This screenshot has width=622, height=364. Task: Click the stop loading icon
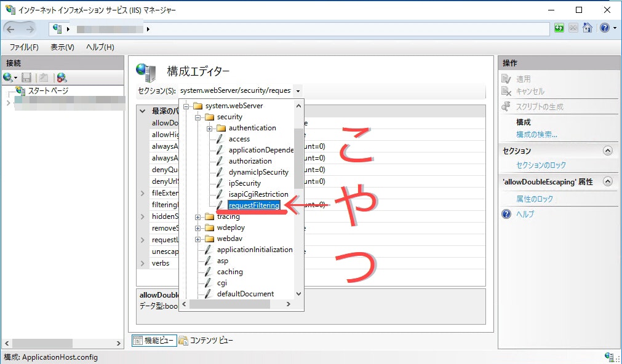(x=573, y=28)
